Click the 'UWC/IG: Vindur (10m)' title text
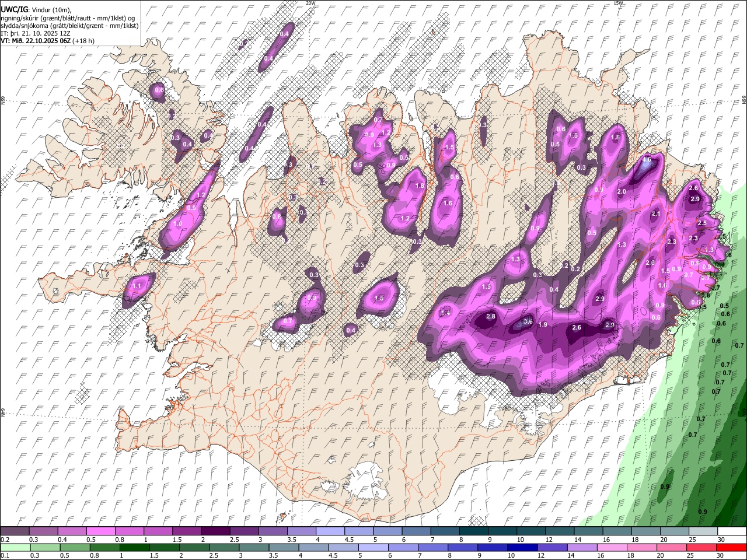The height and width of the screenshot is (560, 747). tap(36, 10)
